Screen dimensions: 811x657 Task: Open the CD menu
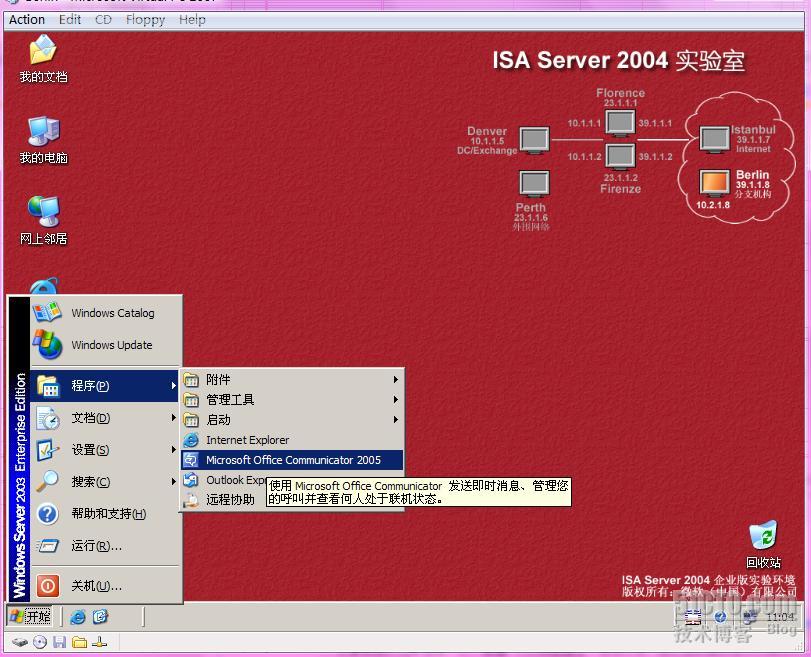click(x=103, y=20)
